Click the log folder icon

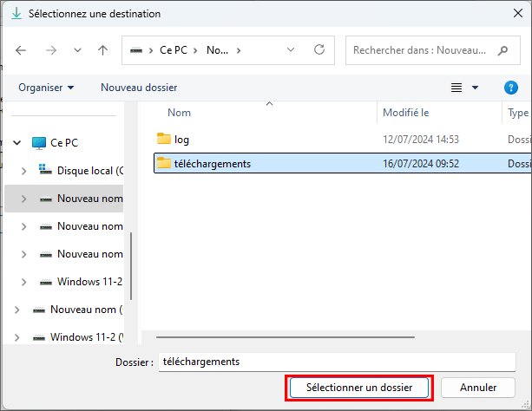pyautogui.click(x=164, y=139)
